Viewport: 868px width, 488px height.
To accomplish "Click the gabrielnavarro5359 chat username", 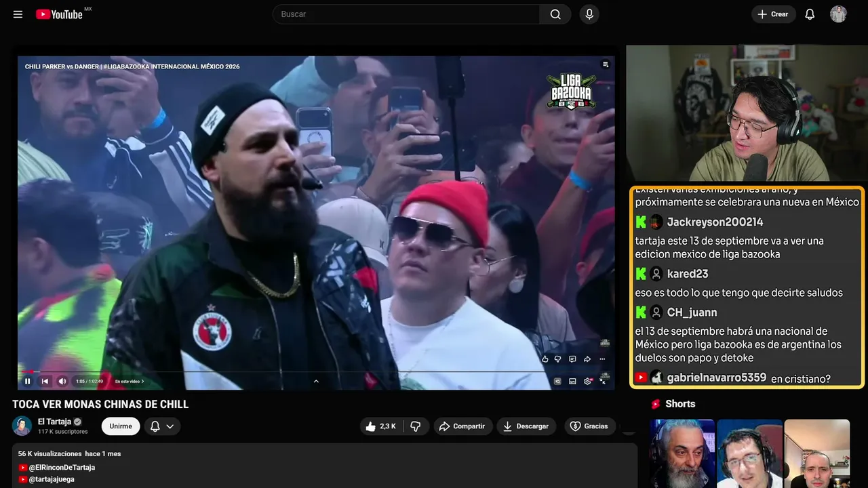I will [717, 378].
